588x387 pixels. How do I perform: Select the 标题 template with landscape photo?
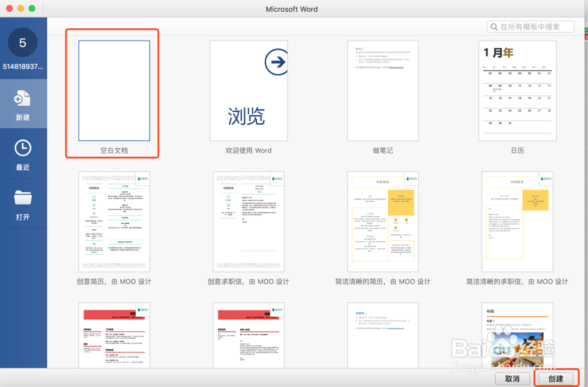[517, 335]
